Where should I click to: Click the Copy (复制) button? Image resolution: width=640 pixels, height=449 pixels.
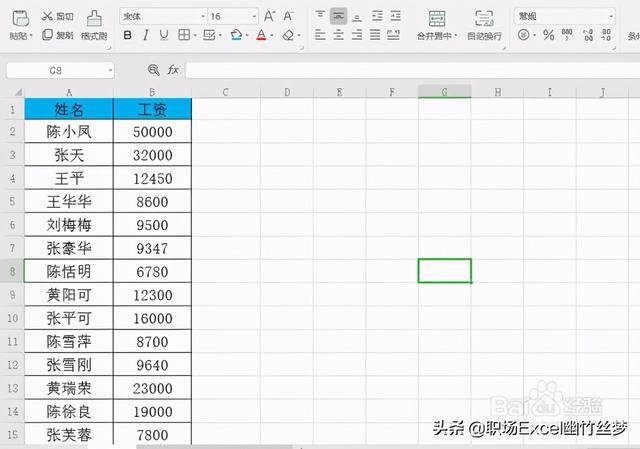click(58, 35)
